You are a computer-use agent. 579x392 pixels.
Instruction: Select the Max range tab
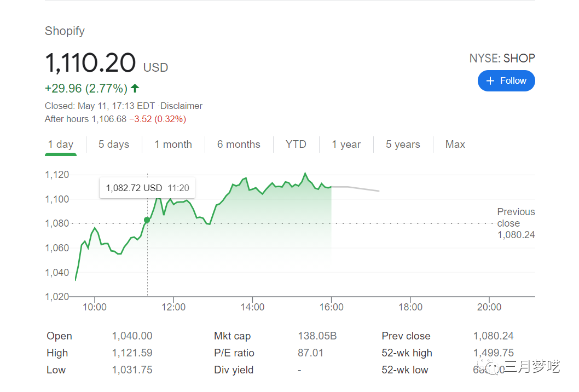[455, 145]
